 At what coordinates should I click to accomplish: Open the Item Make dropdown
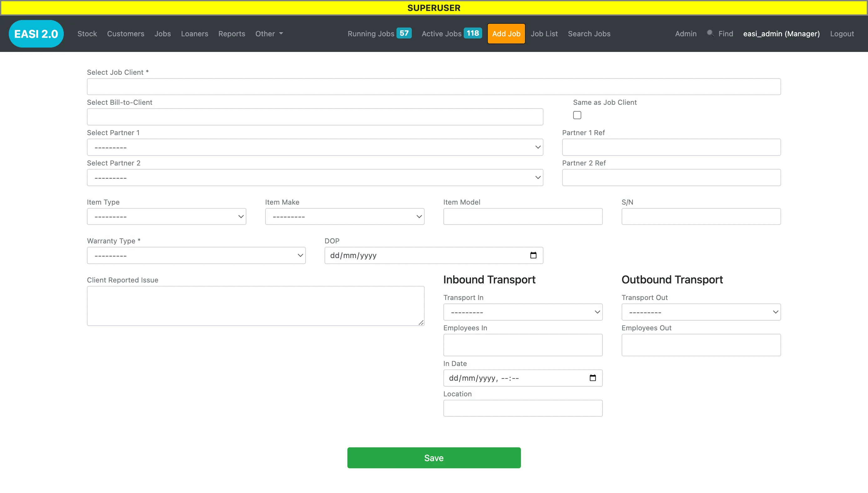point(345,216)
